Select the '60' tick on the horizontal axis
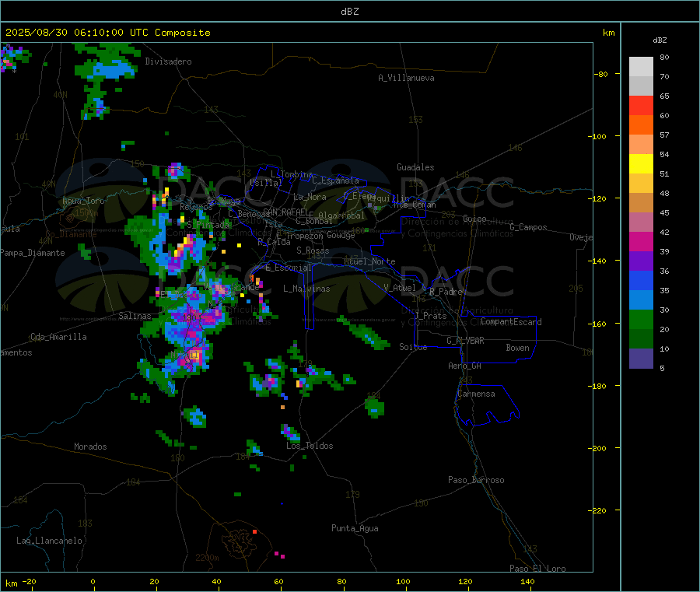The image size is (700, 592). click(x=279, y=582)
